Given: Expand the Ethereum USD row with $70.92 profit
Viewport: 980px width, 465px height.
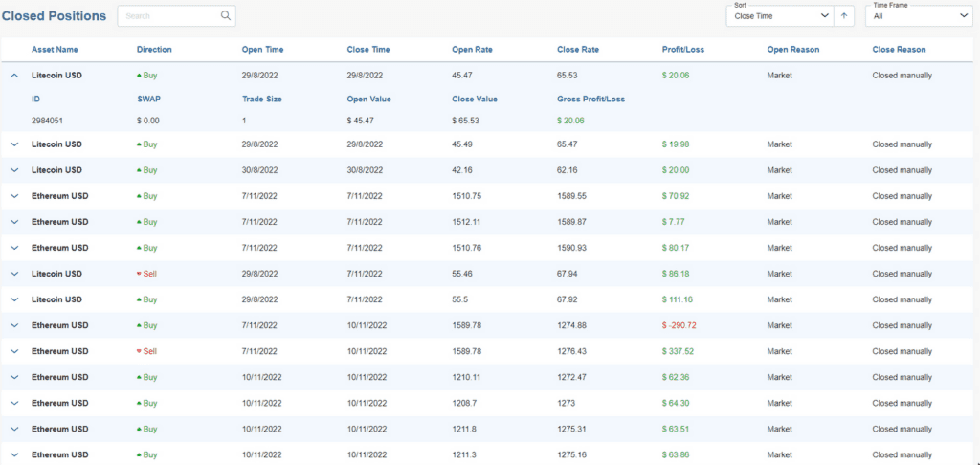Looking at the screenshot, I should 14,196.
